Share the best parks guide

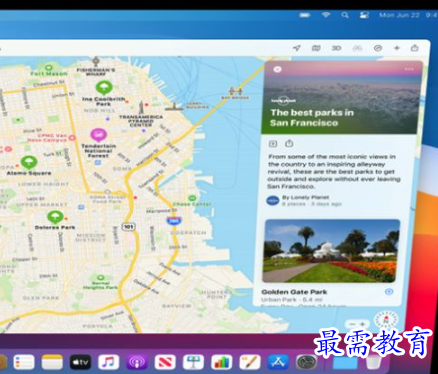pyautogui.click(x=289, y=143)
